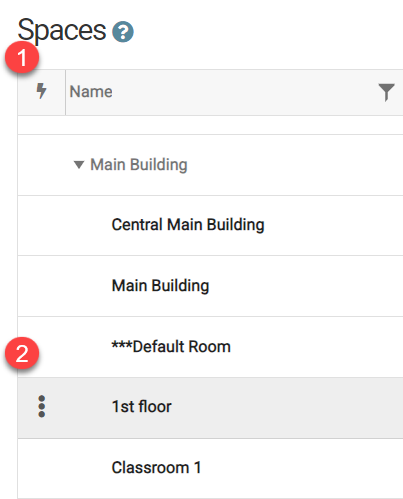403x499 pixels.
Task: Click the lightning bolt actions column icon
Action: tap(41, 91)
